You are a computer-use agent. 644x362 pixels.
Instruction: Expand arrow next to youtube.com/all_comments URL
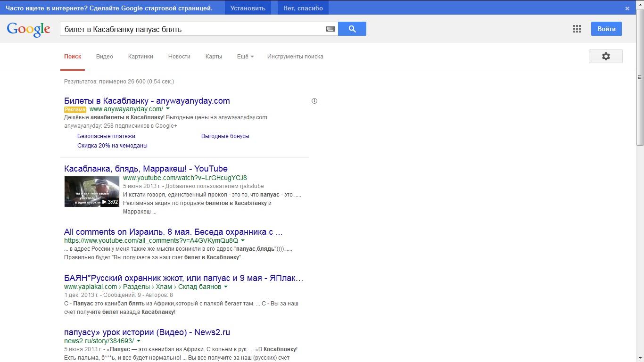(243, 240)
